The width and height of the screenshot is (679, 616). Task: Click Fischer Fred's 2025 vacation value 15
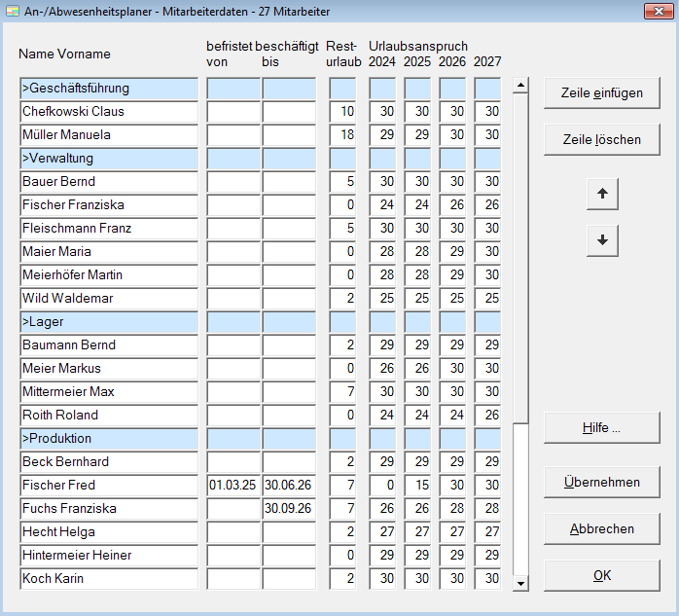pyautogui.click(x=417, y=486)
